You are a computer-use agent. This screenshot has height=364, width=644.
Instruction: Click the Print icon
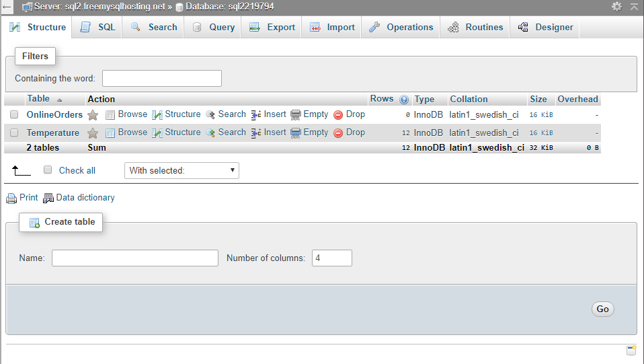[11, 198]
